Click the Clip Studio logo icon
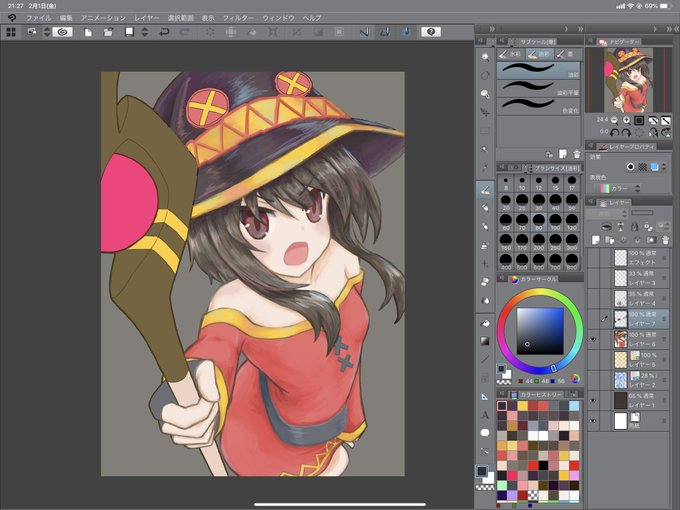This screenshot has height=510, width=680. pos(12,18)
